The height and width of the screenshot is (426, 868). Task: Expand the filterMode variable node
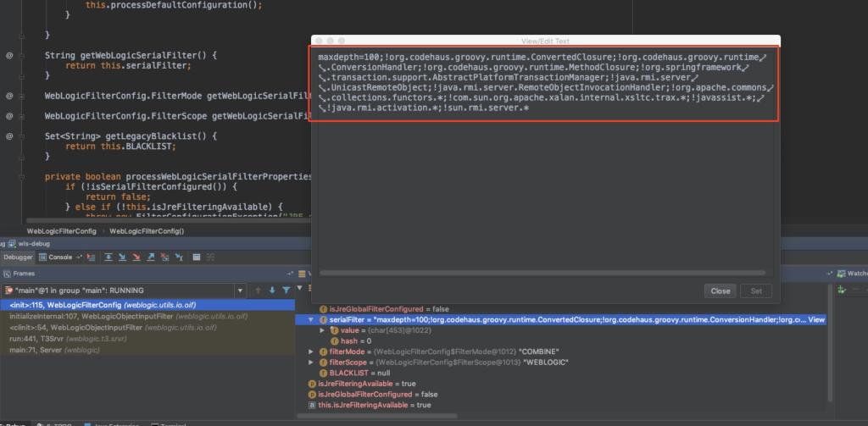311,351
